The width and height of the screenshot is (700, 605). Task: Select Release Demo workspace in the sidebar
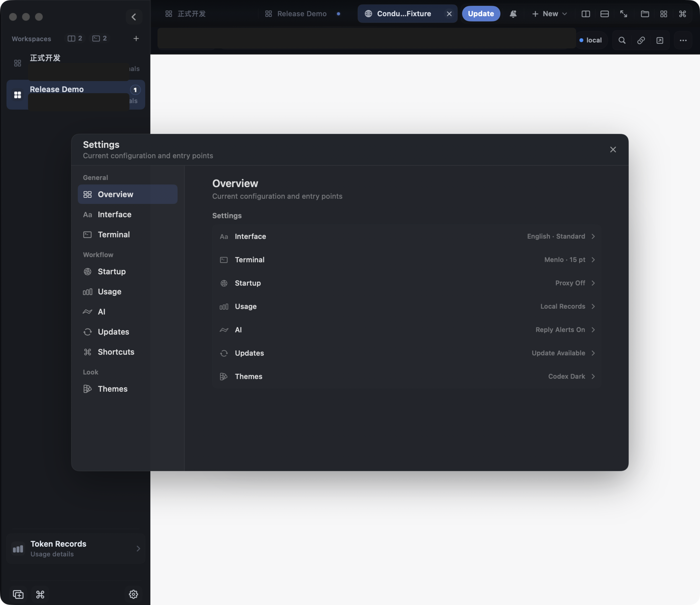point(76,95)
